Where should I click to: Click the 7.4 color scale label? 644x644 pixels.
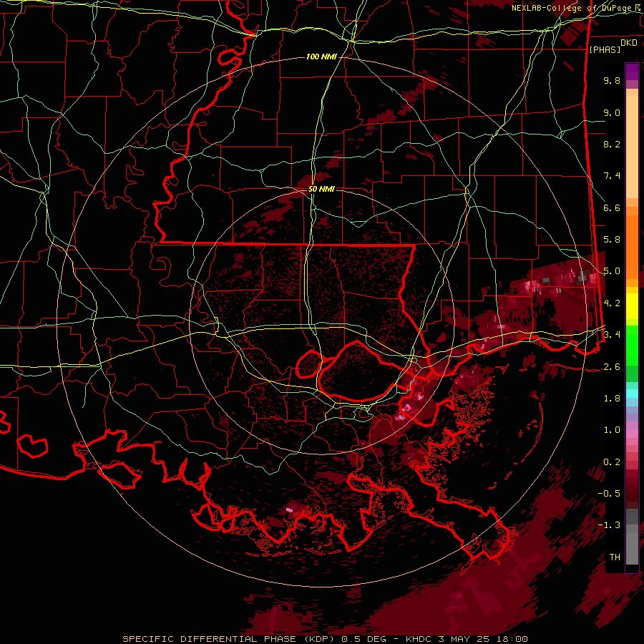click(x=612, y=176)
